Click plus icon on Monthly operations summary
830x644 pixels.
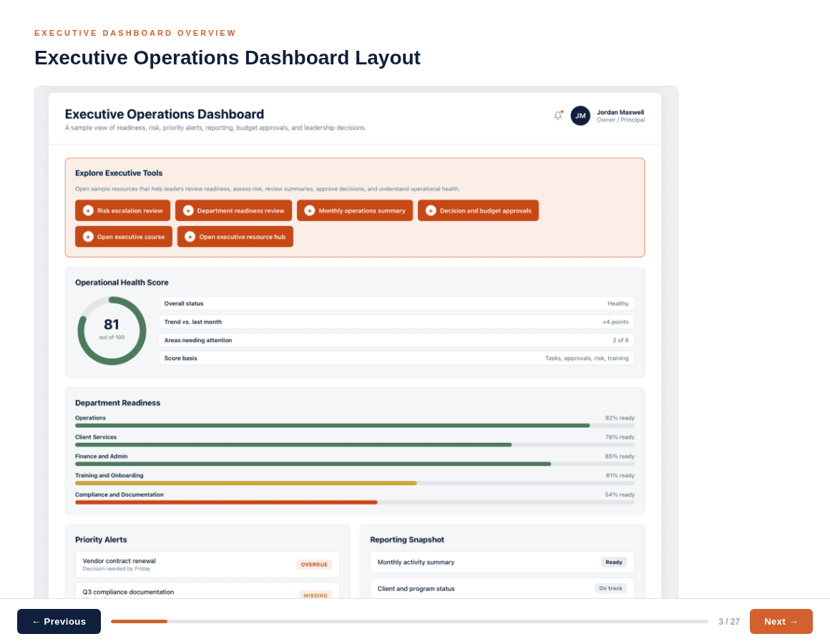click(310, 210)
